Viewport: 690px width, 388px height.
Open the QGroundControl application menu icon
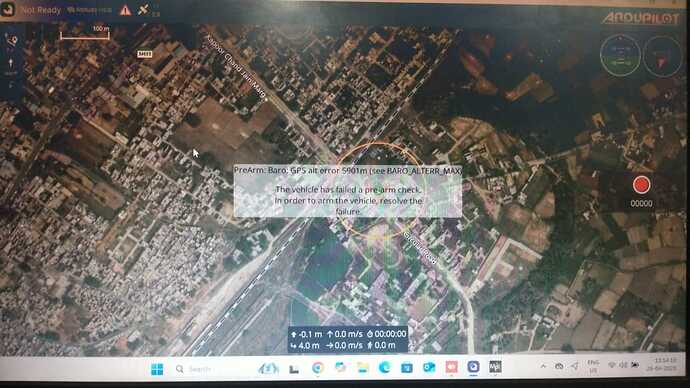click(8, 9)
